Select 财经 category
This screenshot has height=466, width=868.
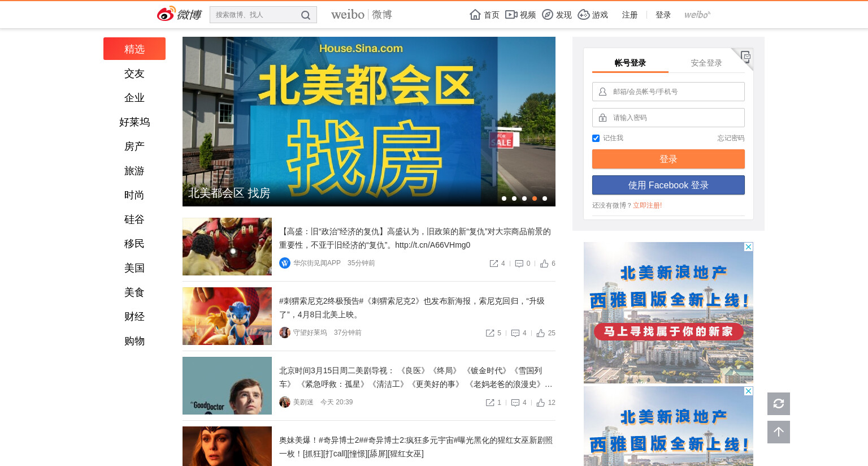point(134,317)
